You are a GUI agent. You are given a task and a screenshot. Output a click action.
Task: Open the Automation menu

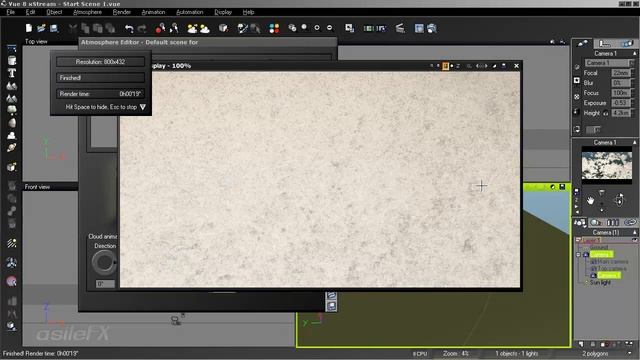[x=189, y=12]
